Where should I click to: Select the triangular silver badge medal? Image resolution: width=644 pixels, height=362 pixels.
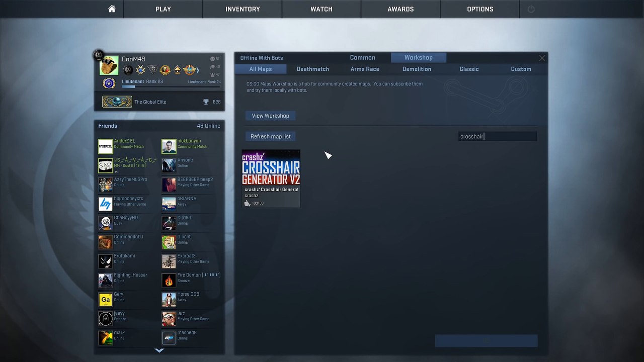(153, 70)
